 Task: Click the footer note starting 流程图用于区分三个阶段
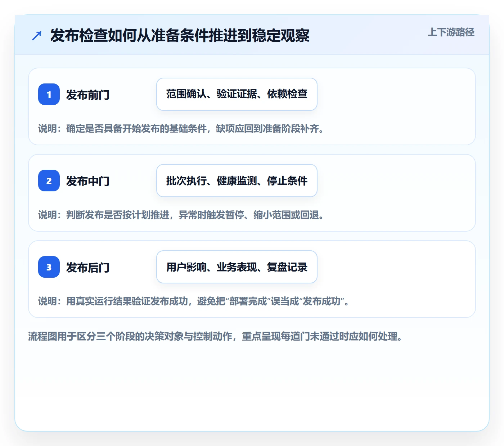click(215, 336)
